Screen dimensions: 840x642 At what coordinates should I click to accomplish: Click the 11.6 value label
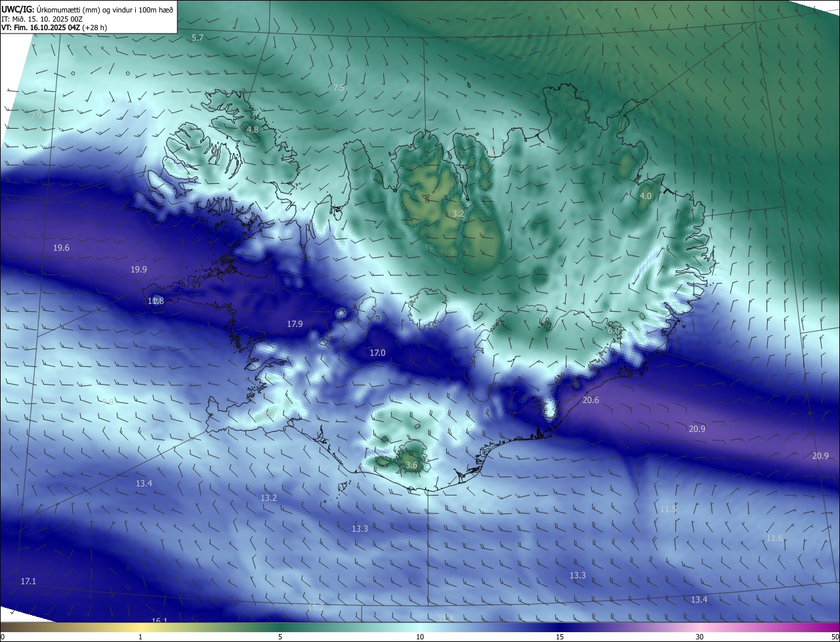[774, 538]
